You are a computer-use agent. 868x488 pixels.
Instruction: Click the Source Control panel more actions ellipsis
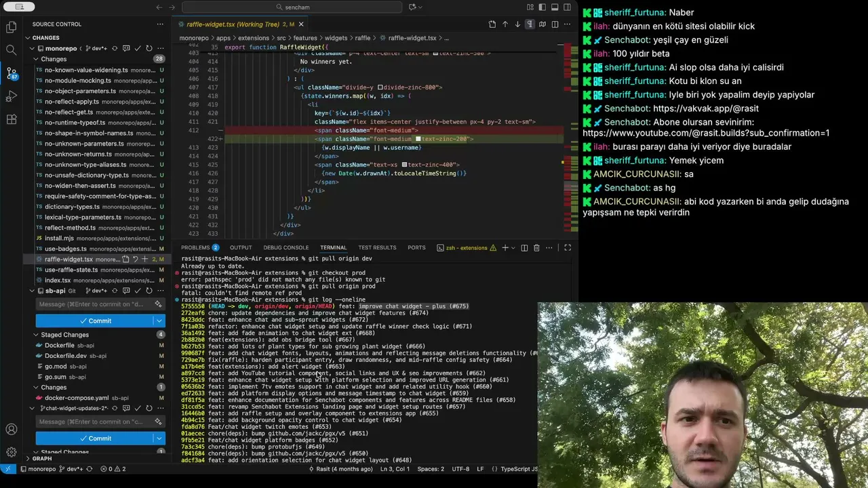click(160, 24)
